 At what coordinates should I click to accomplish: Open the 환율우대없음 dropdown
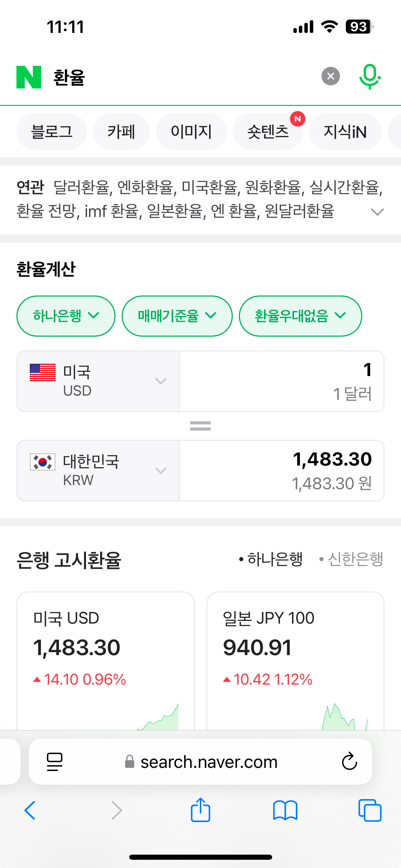tap(300, 316)
